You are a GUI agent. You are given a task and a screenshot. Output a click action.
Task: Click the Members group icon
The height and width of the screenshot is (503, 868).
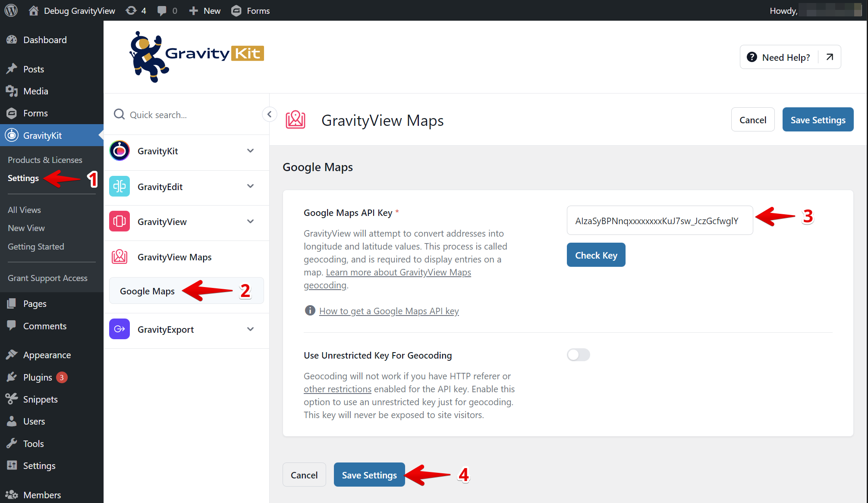(12, 495)
